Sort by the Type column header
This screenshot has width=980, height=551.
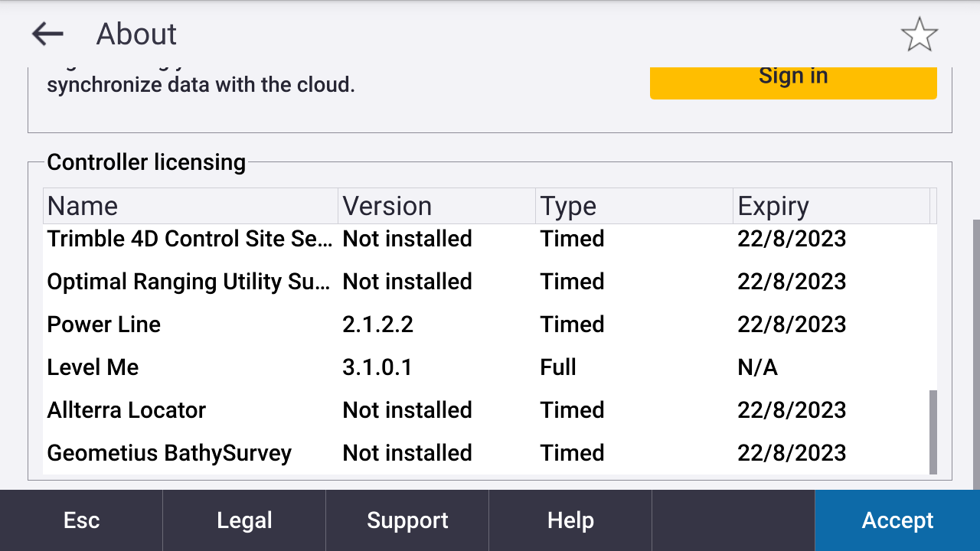click(x=635, y=206)
